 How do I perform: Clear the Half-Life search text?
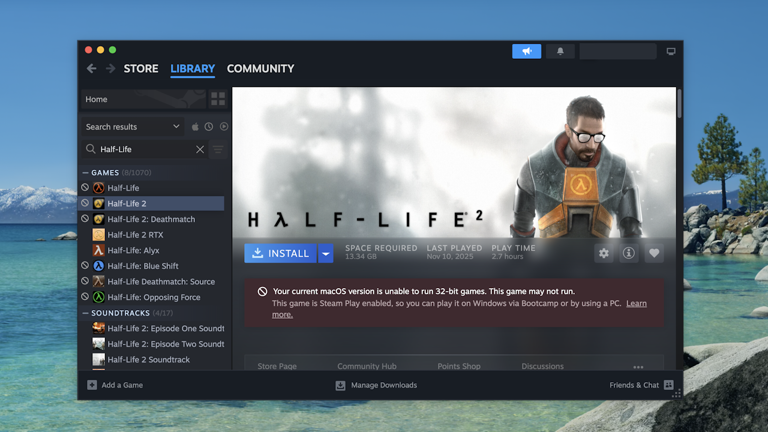(200, 150)
